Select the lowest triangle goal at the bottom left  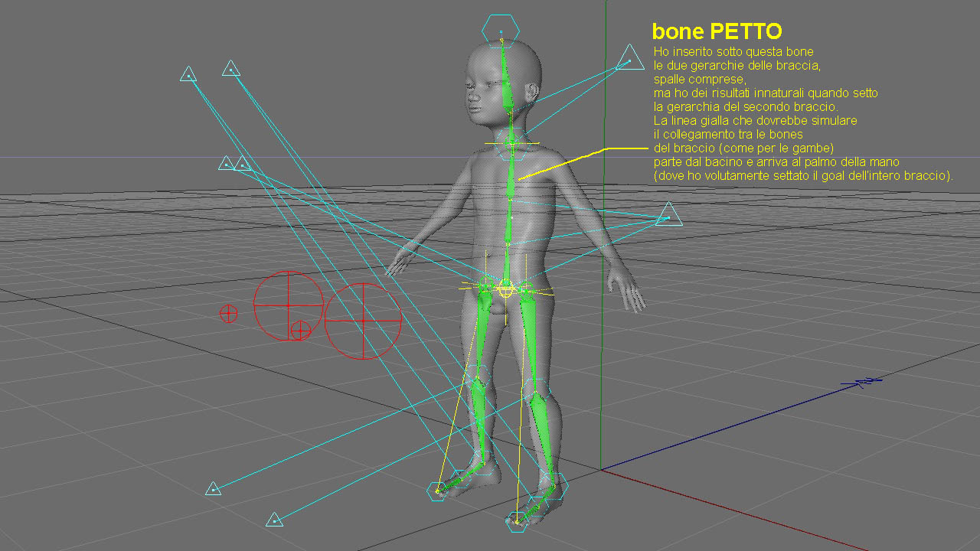click(x=275, y=520)
